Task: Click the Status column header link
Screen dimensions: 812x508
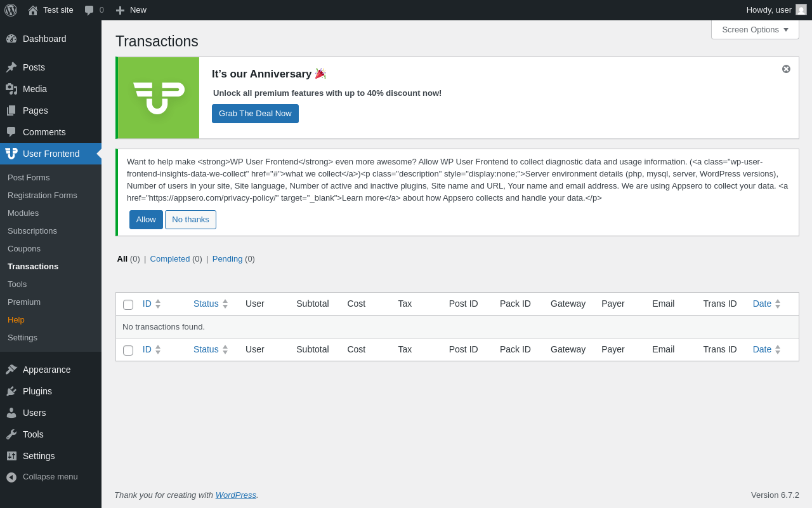Action: pyautogui.click(x=206, y=304)
